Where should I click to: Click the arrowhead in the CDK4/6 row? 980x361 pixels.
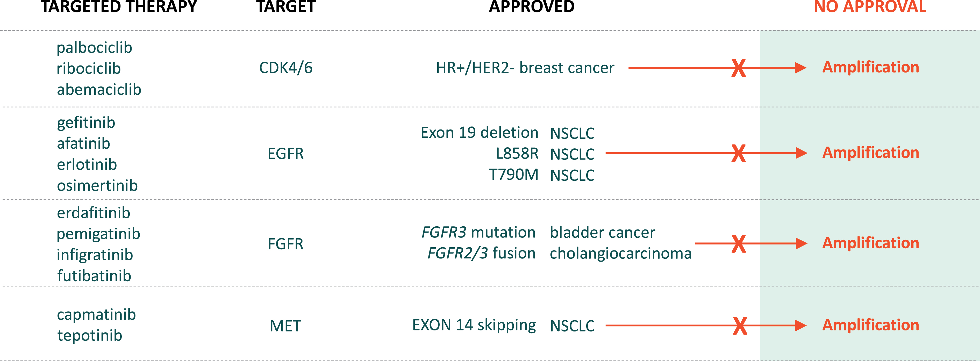point(800,68)
